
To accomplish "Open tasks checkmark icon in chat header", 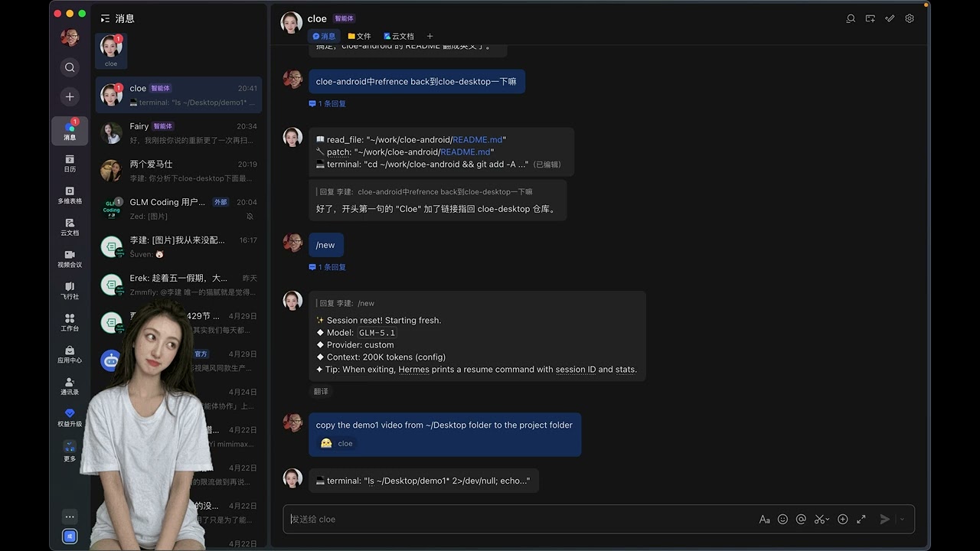I will (890, 18).
